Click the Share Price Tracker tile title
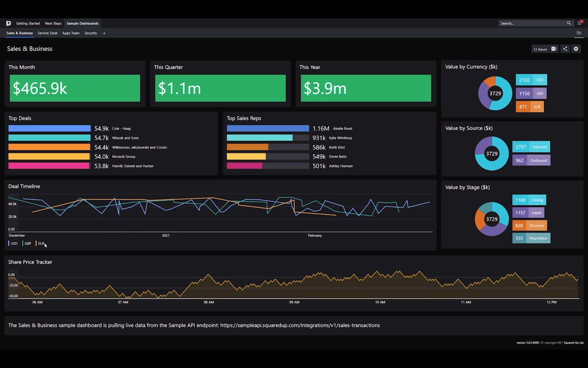This screenshot has height=368, width=588. (x=30, y=262)
